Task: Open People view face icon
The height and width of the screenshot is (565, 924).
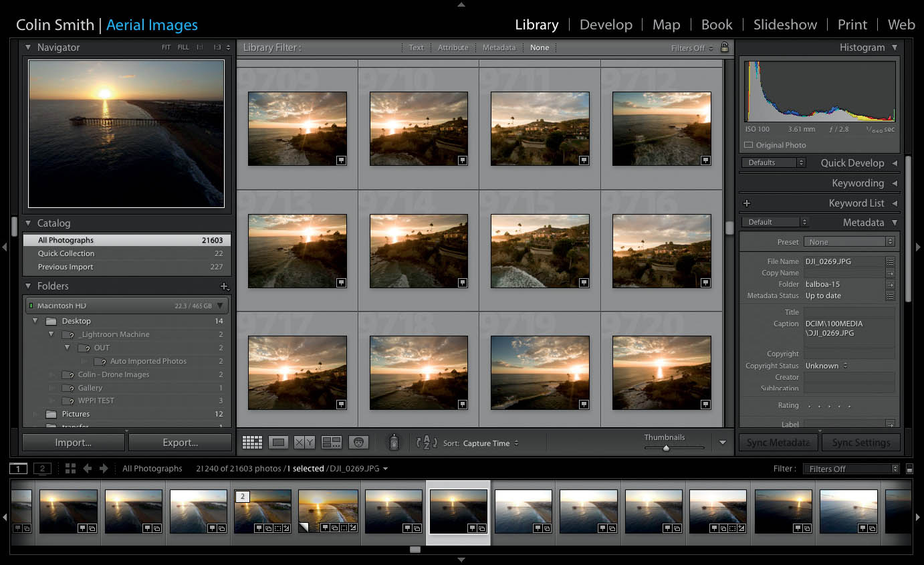Action: point(358,442)
